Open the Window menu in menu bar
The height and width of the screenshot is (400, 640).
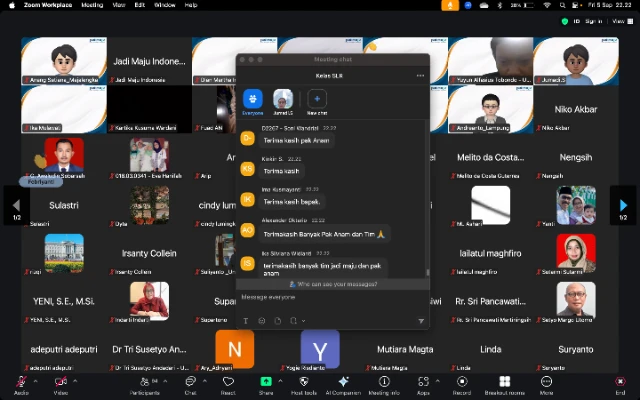163,5
